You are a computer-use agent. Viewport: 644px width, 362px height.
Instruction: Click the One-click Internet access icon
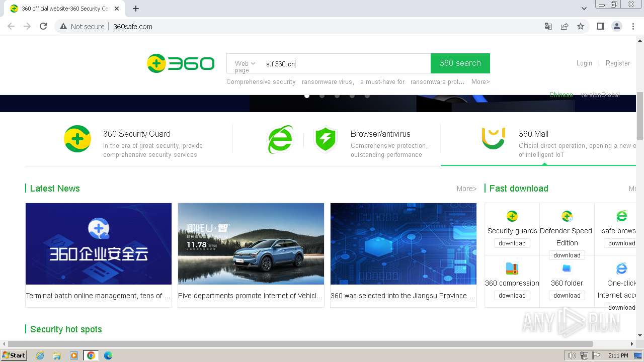(622, 268)
